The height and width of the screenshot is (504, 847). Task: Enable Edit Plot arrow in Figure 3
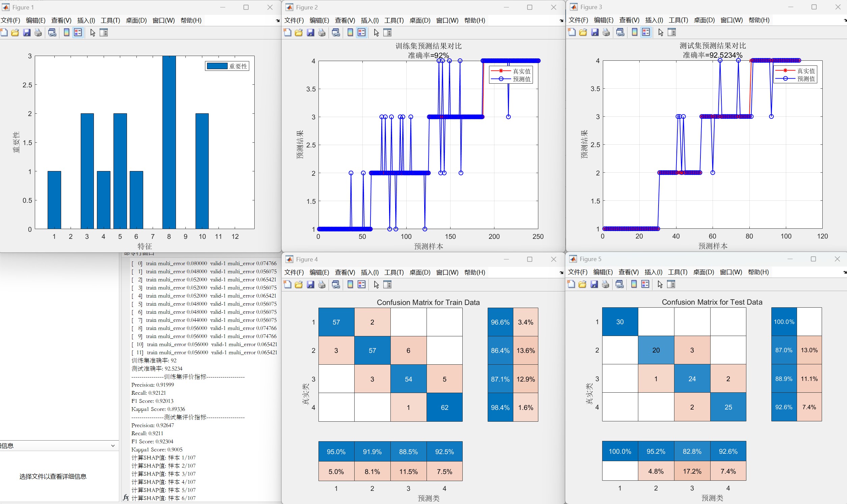click(x=660, y=32)
